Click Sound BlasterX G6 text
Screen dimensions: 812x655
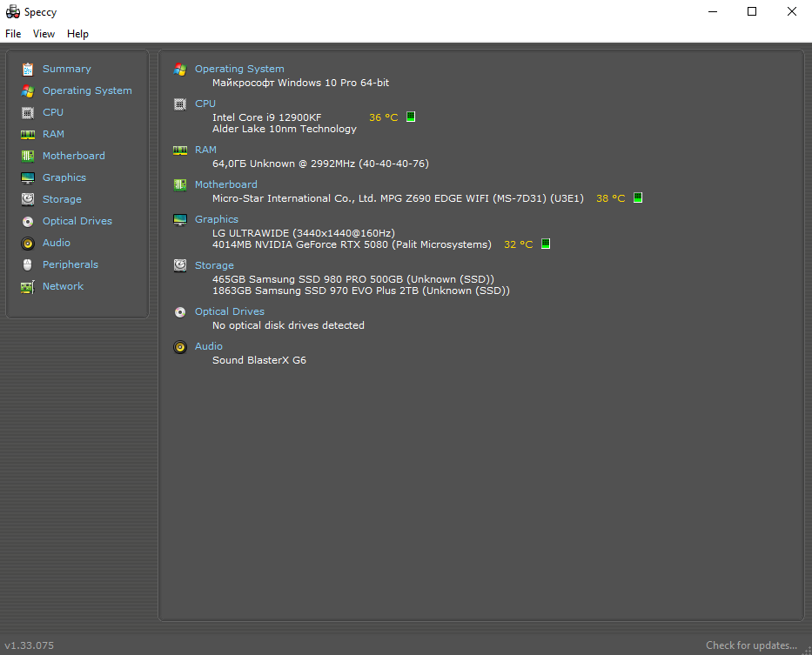259,360
